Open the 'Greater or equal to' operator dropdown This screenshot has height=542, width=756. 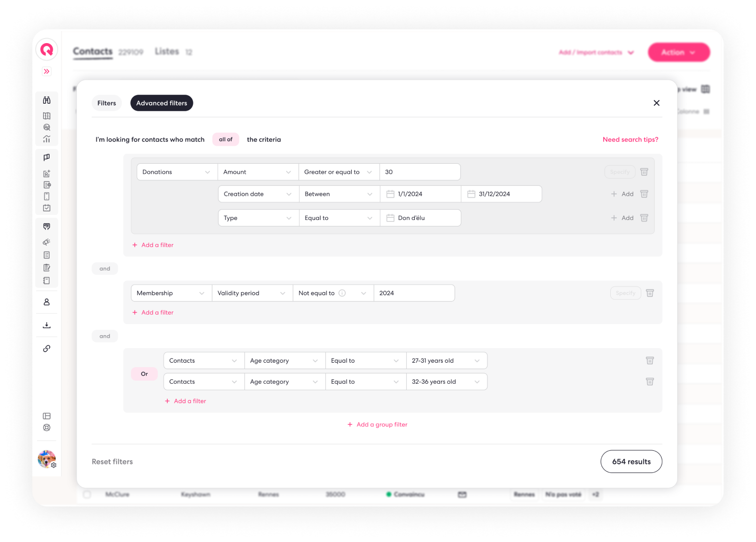339,172
